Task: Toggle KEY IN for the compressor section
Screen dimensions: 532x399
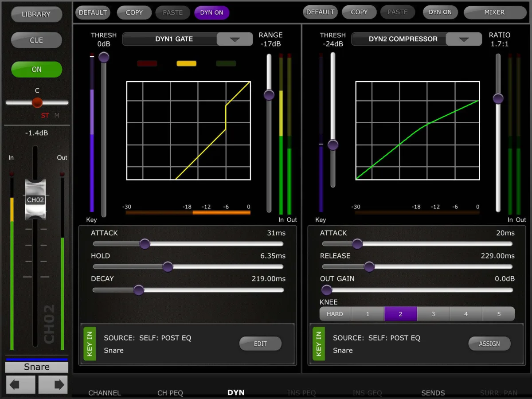Action: click(319, 344)
